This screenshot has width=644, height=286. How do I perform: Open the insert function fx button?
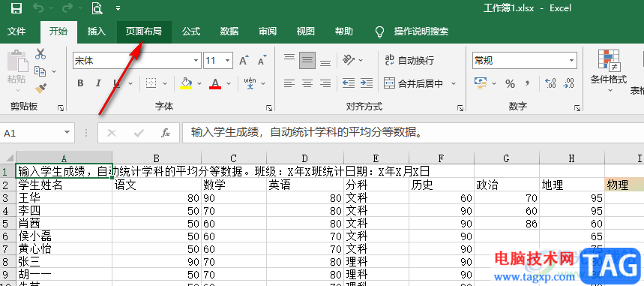pos(166,133)
